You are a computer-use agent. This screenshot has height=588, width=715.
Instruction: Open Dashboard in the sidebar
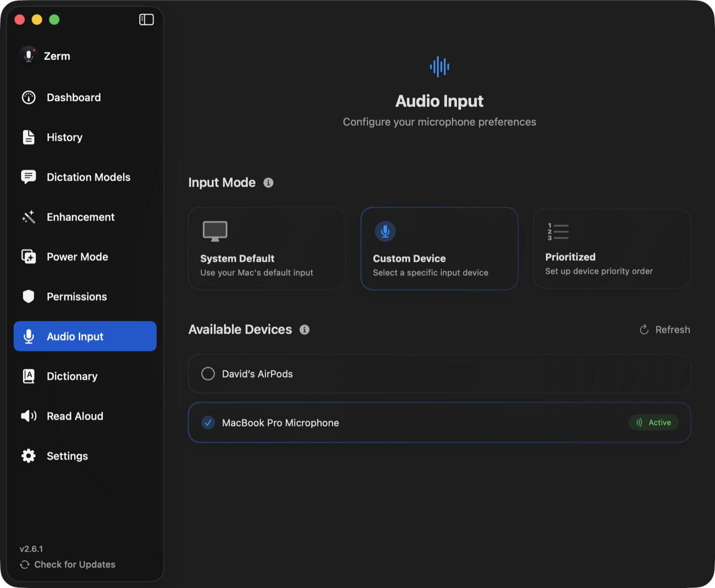pos(85,97)
